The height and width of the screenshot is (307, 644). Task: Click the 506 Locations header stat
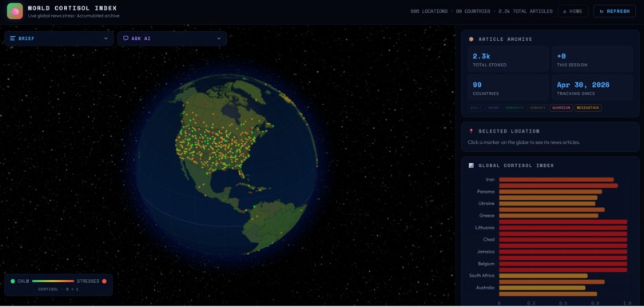[x=429, y=11]
